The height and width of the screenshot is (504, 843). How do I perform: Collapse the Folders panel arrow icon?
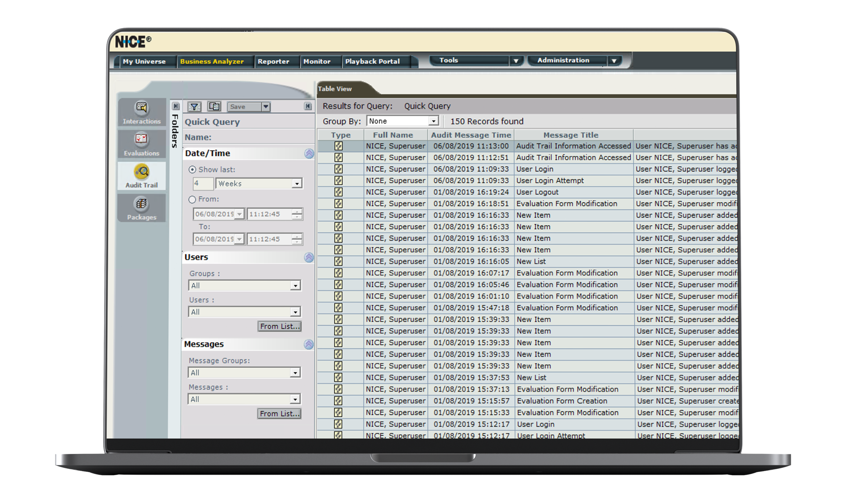coord(176,106)
